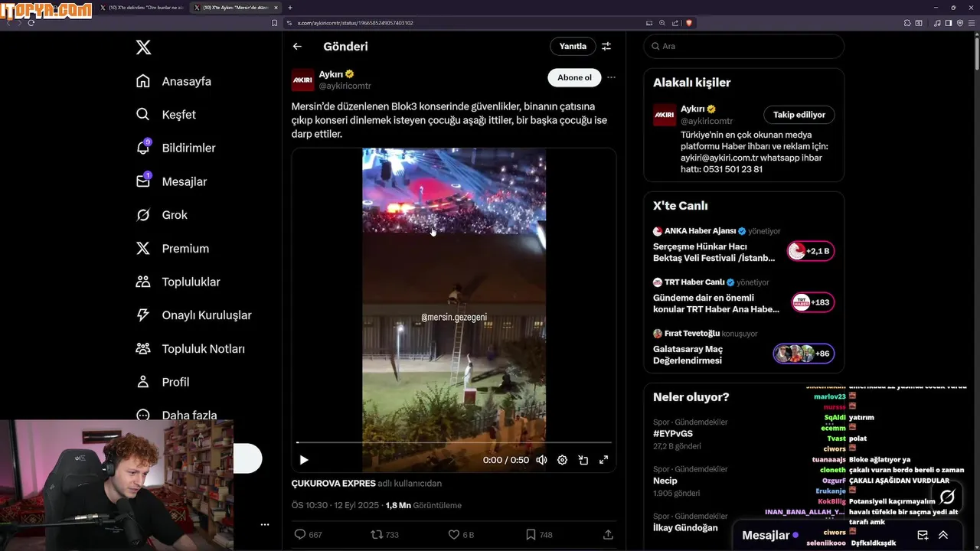This screenshot has width=980, height=551.
Task: Open reply sorting options icon
Action: click(606, 47)
